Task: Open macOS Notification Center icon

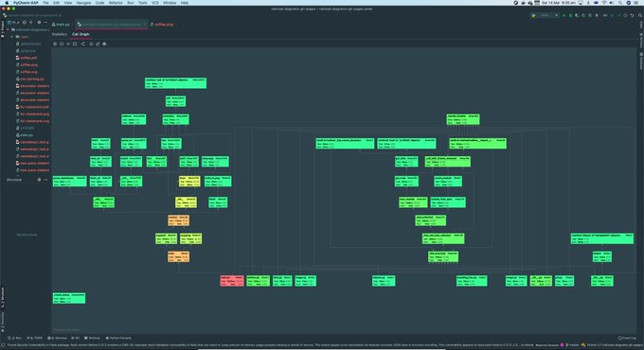Action: point(637,3)
